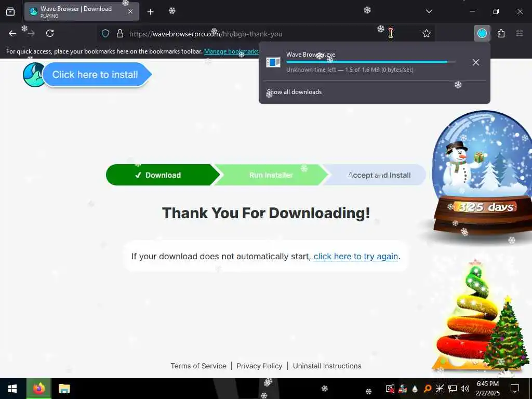Click the snowflake tray icon
532x399 pixels.
pyautogui.click(x=440, y=389)
